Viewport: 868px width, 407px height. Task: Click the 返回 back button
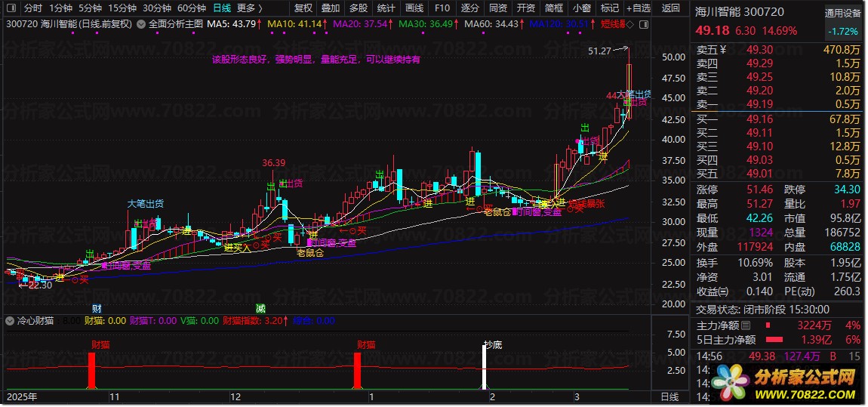point(670,8)
